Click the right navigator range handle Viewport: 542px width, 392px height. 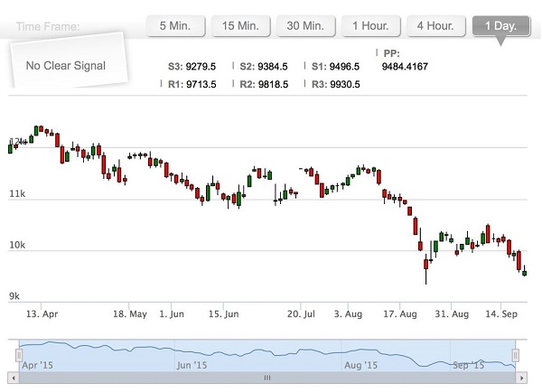click(515, 355)
